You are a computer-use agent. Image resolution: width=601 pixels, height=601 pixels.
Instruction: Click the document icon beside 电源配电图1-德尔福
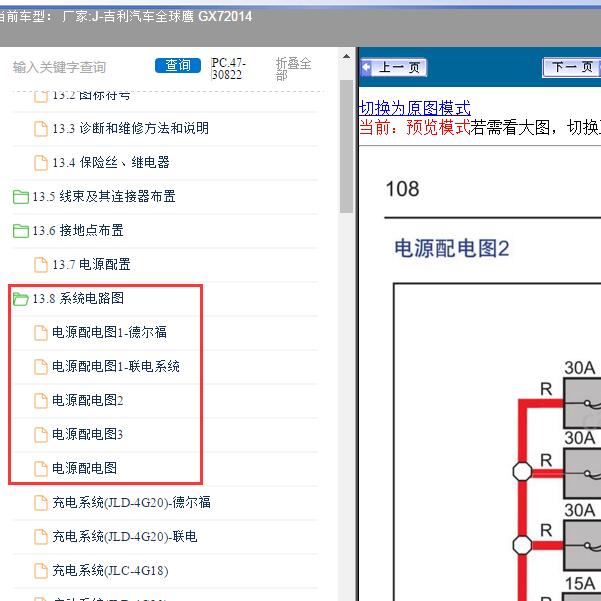(41, 333)
